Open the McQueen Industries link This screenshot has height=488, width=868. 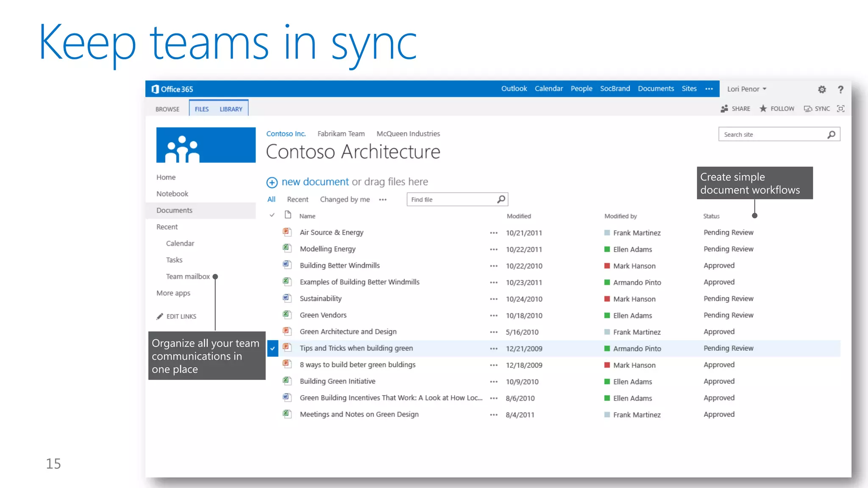click(x=408, y=134)
